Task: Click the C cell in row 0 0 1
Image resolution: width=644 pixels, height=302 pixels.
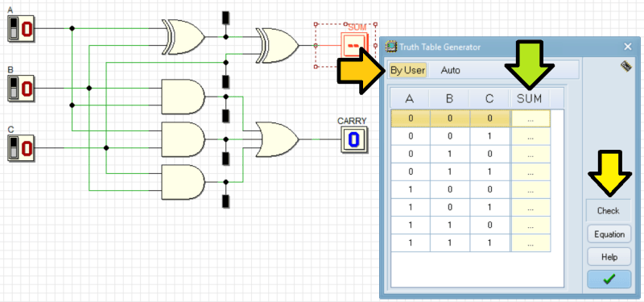Action: [x=489, y=136]
